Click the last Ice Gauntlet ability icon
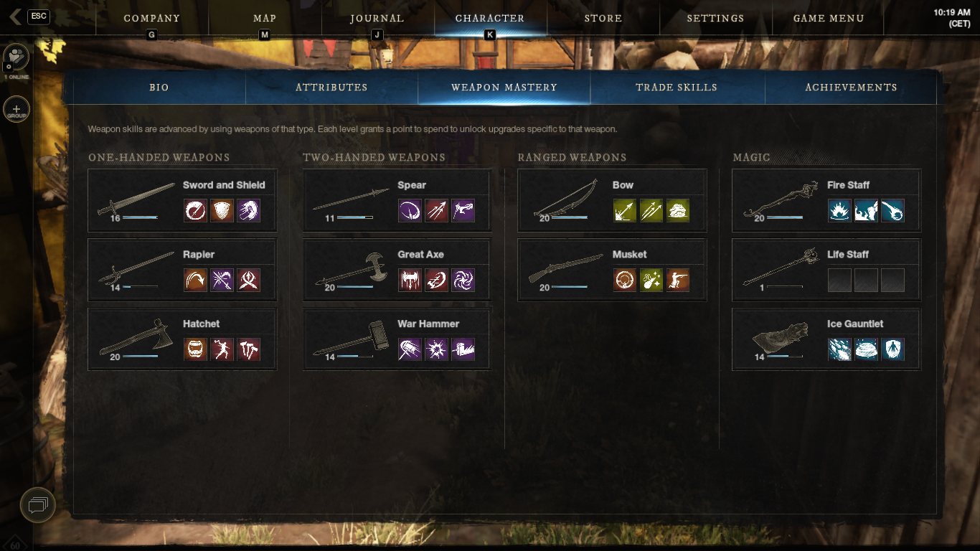The height and width of the screenshot is (551, 980). coord(892,350)
